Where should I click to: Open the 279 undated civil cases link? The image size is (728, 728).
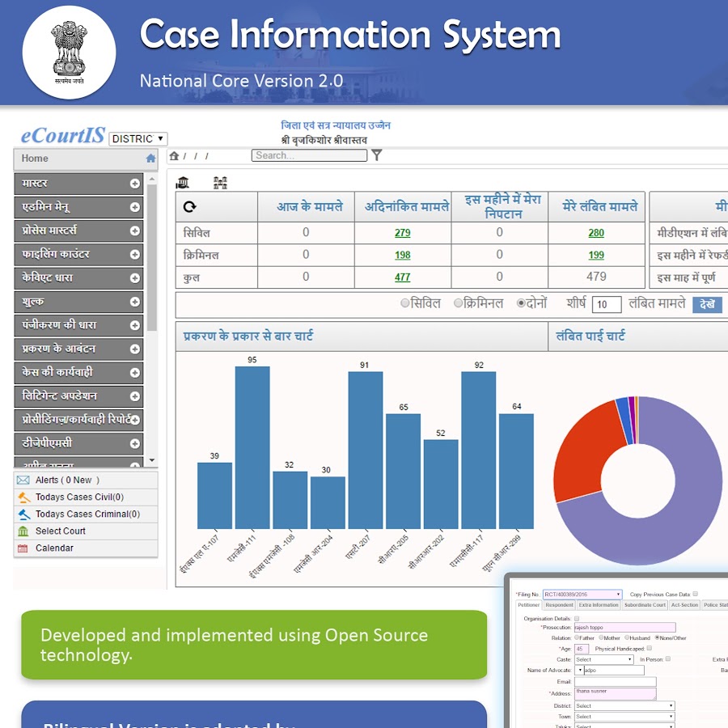[403, 233]
